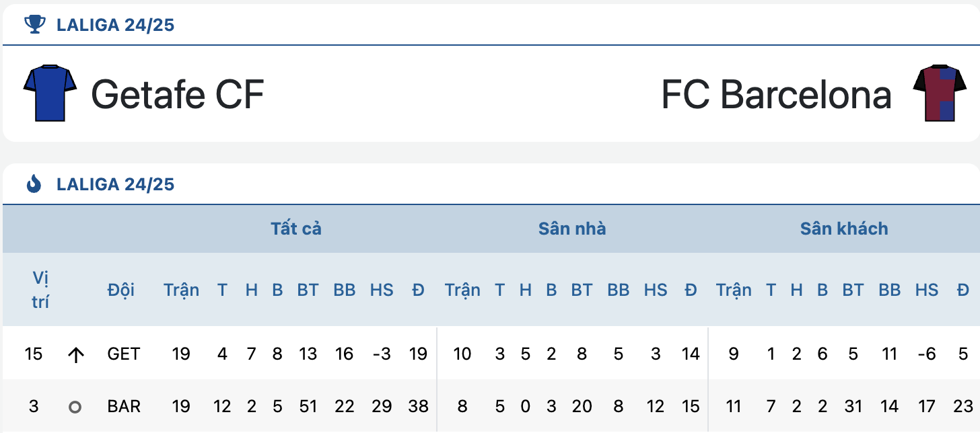Click the top LALIGA 24/25 heading link
Screen dimensions: 980x433
point(116,26)
